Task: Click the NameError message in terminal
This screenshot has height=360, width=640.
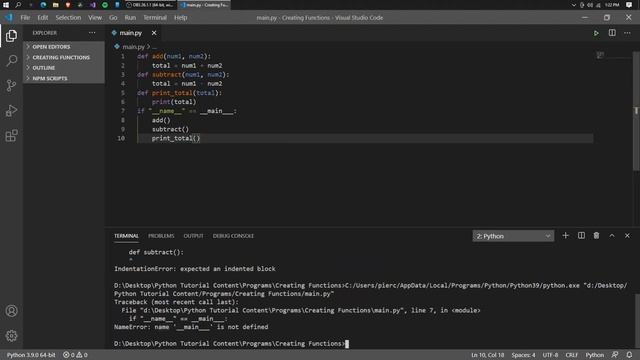Action: (x=191, y=327)
